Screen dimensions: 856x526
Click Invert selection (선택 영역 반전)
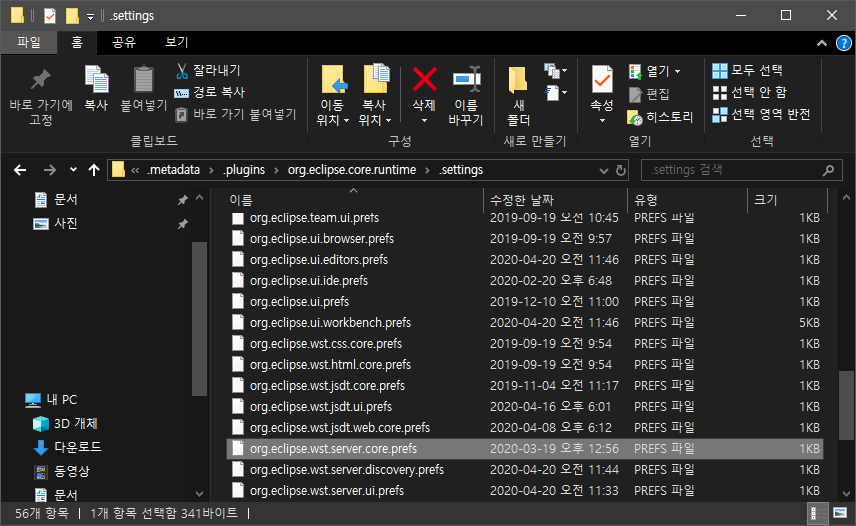coord(761,115)
